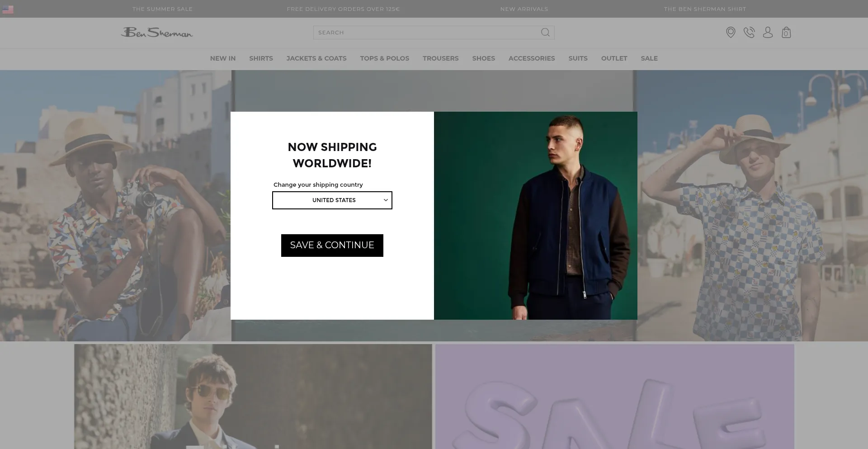Open the New In menu
Image resolution: width=868 pixels, height=449 pixels.
point(222,58)
